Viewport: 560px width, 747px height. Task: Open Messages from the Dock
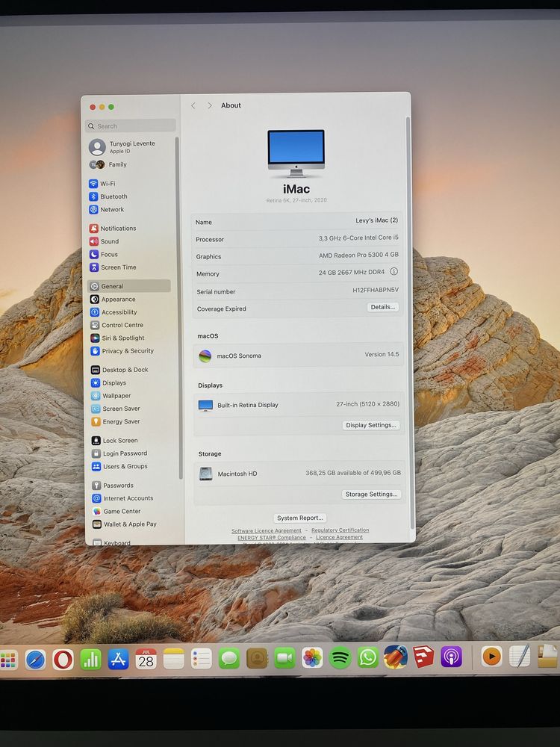tap(229, 659)
